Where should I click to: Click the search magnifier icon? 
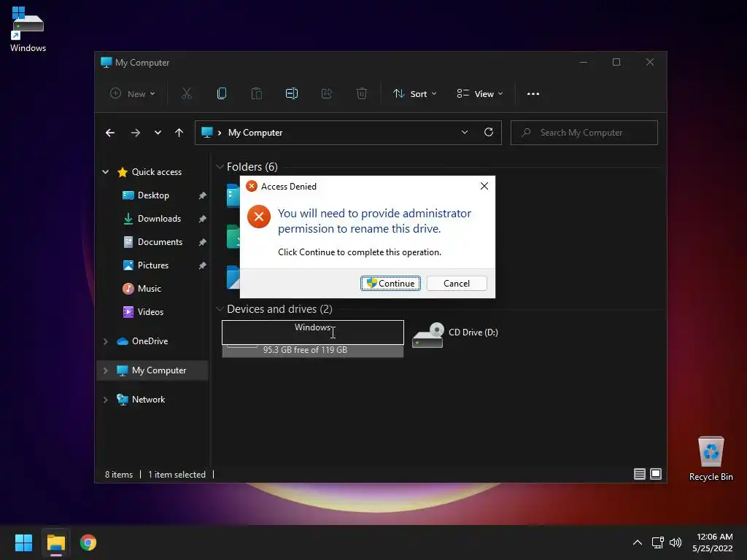click(526, 133)
